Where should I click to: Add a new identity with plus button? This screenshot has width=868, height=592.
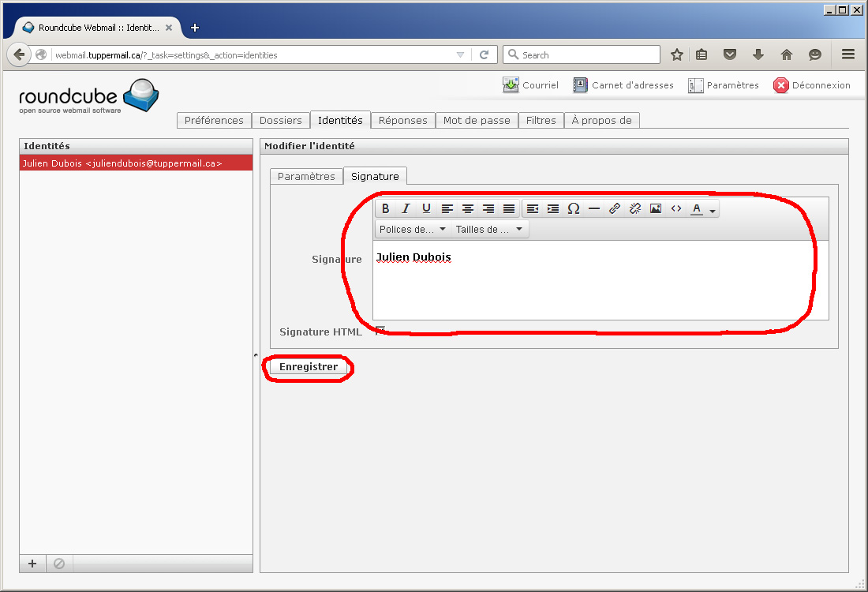[32, 564]
